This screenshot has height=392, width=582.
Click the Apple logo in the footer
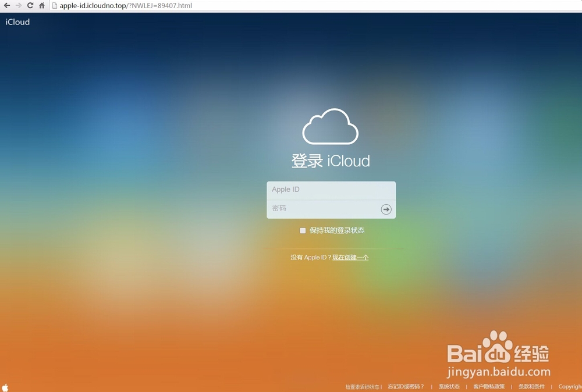pos(5,387)
